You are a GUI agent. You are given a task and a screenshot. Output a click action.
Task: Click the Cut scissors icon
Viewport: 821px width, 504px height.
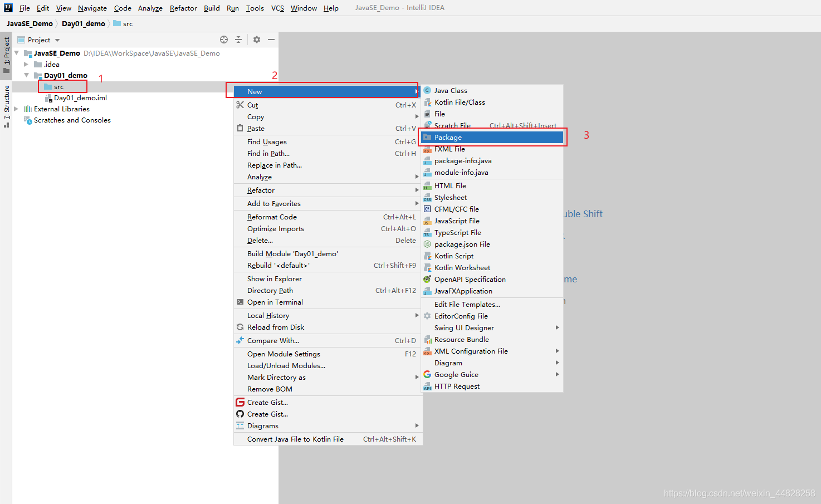click(x=240, y=105)
